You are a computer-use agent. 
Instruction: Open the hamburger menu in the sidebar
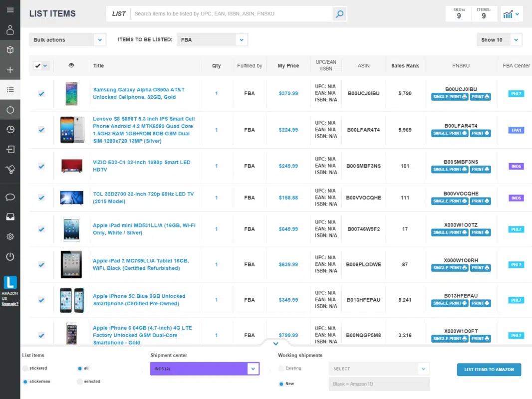pos(10,10)
